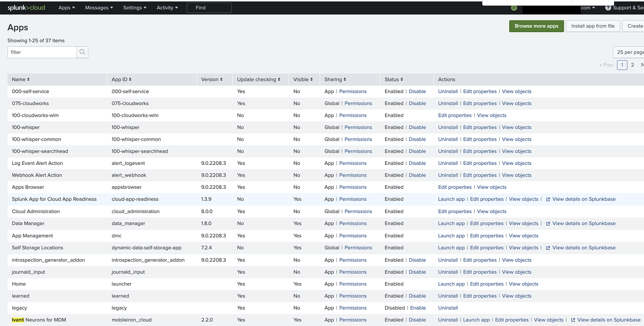The height and width of the screenshot is (326, 644).
Task: Click the Browse more apps button
Action: point(536,26)
